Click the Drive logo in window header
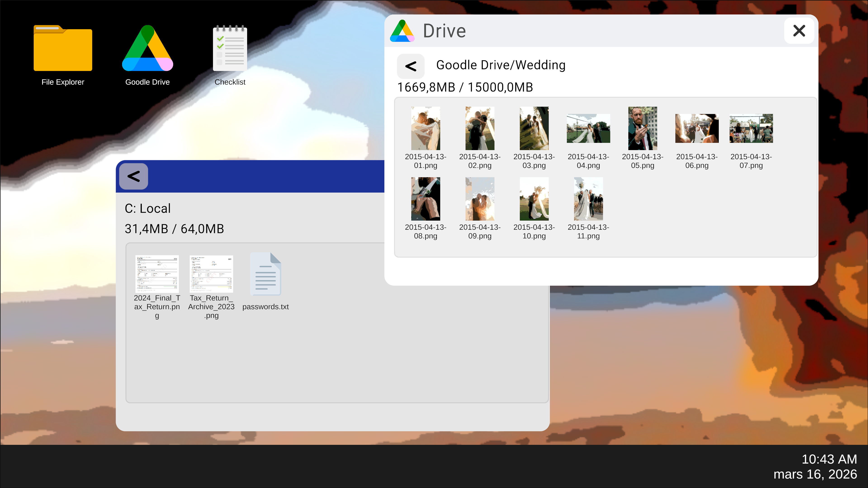 [402, 31]
